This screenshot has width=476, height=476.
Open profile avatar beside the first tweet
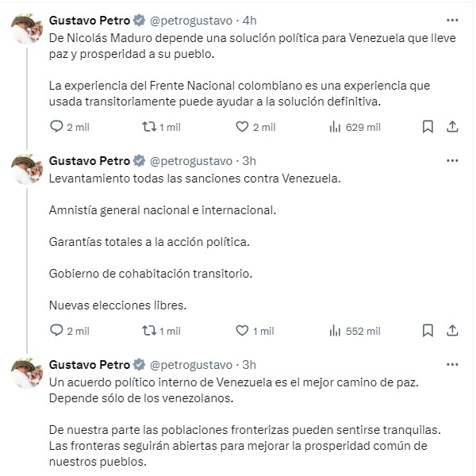(27, 29)
